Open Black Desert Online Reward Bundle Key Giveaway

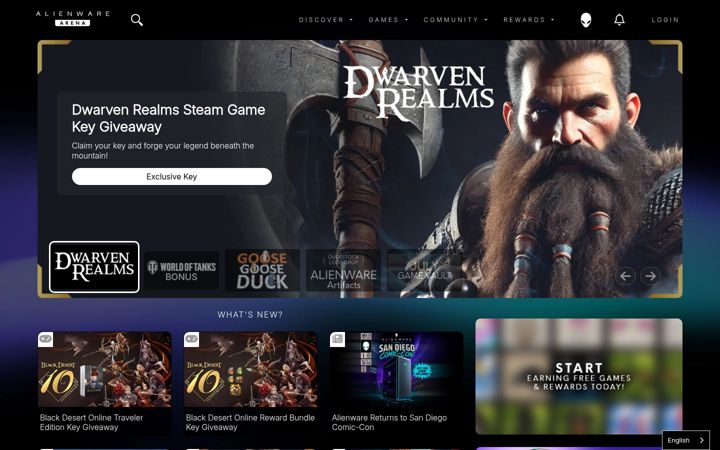[250, 422]
